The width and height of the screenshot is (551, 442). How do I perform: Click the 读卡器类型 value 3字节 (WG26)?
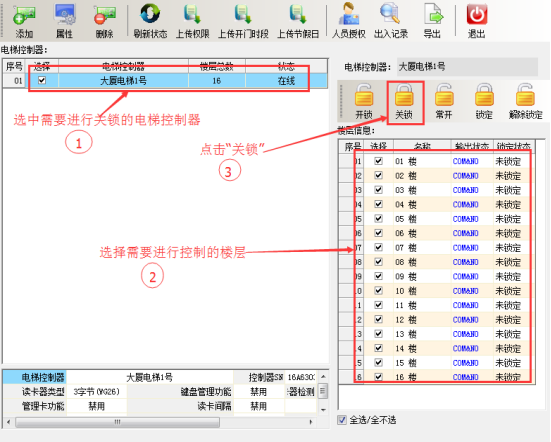pyautogui.click(x=97, y=391)
